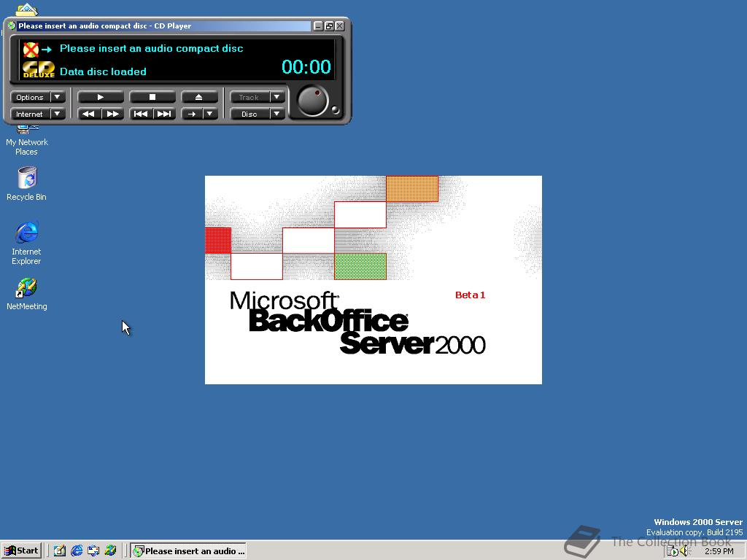Open the play mode dropdown arrow
This screenshot has height=560, width=747.
(210, 114)
